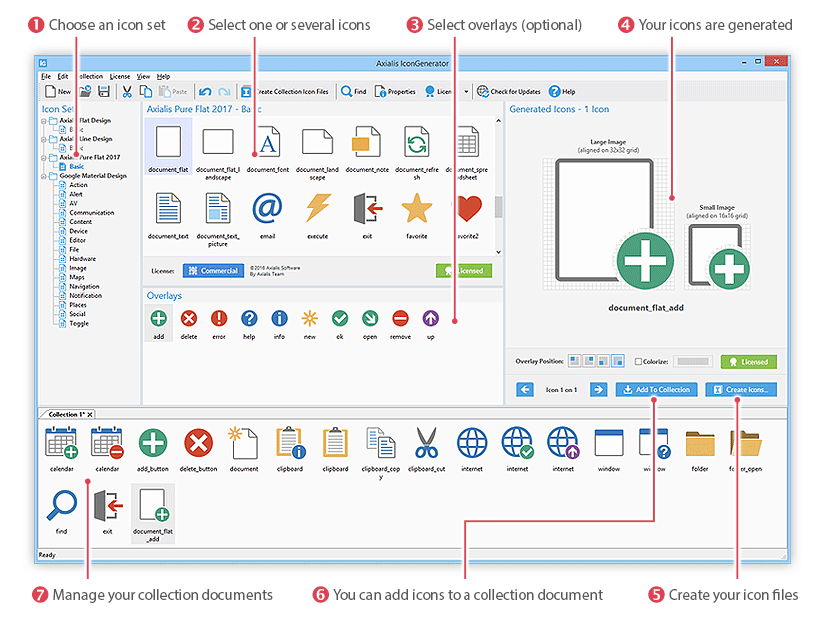Screen dimensions: 830x619
Task: Select the email @ icon
Action: click(x=268, y=208)
